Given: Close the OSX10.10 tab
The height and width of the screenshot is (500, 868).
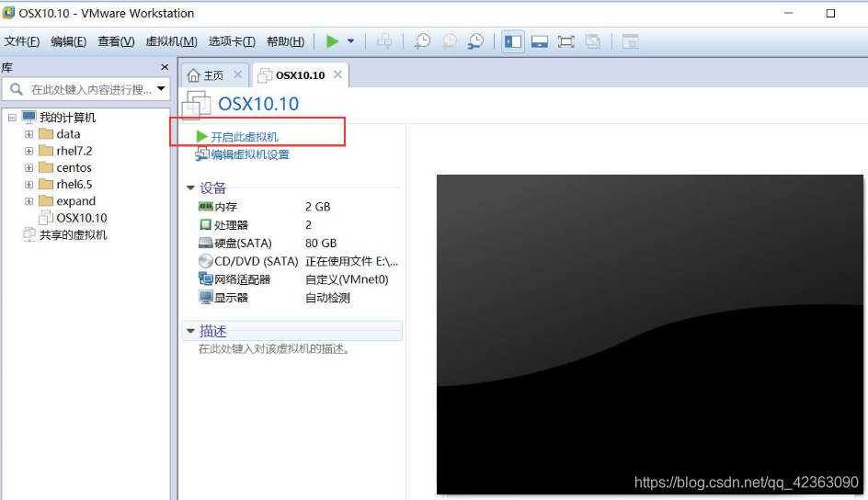Looking at the screenshot, I should tap(337, 74).
